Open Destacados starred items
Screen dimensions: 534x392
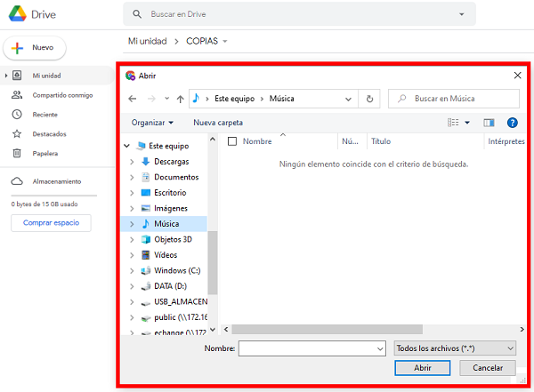49,133
